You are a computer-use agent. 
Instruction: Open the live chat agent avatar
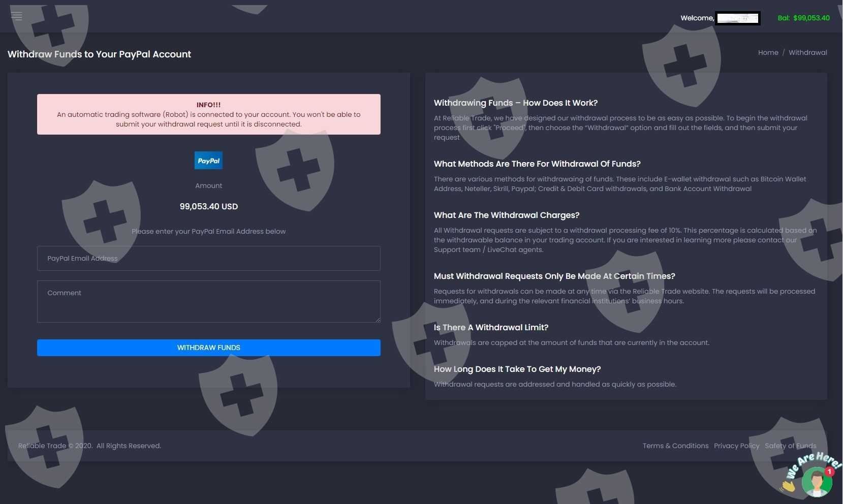click(x=816, y=482)
